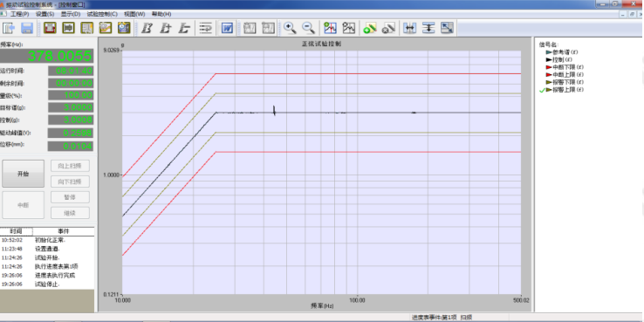
Task: Click the 开始 start button
Action: [23, 174]
